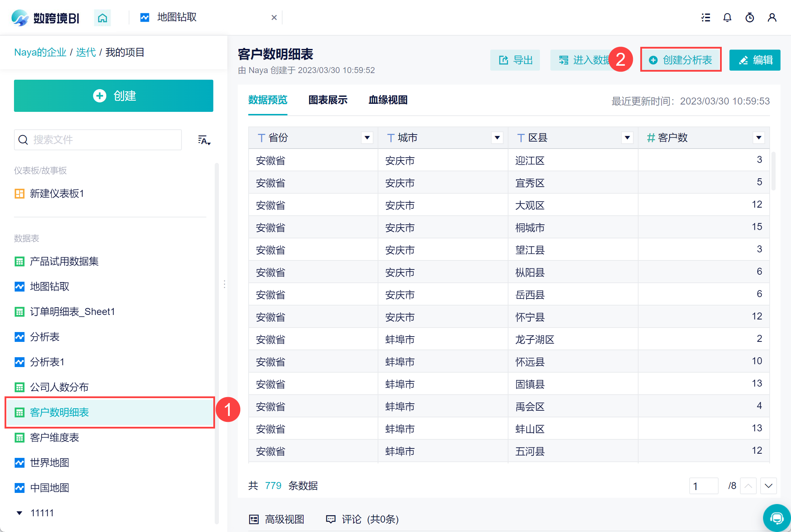Open the 客户数 column dropdown
Image resolution: width=791 pixels, height=532 pixels.
[759, 138]
